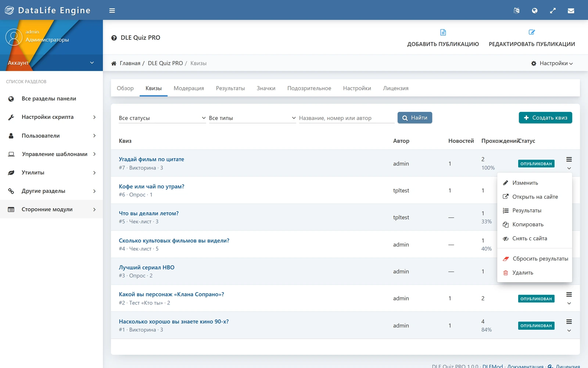Open the Лицензия tab
Screen dimensions: 588x368
tap(396, 88)
